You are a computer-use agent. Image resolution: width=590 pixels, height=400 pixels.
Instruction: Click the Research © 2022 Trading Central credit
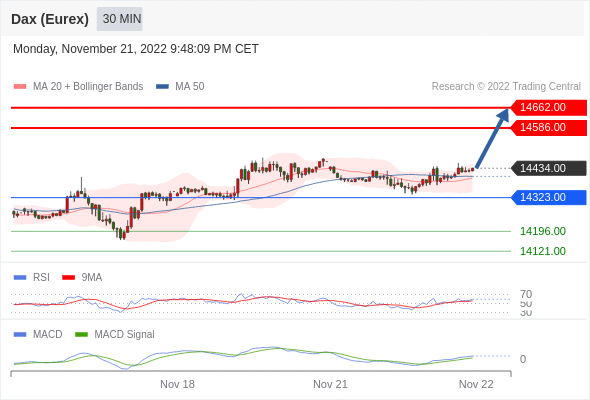(x=506, y=87)
